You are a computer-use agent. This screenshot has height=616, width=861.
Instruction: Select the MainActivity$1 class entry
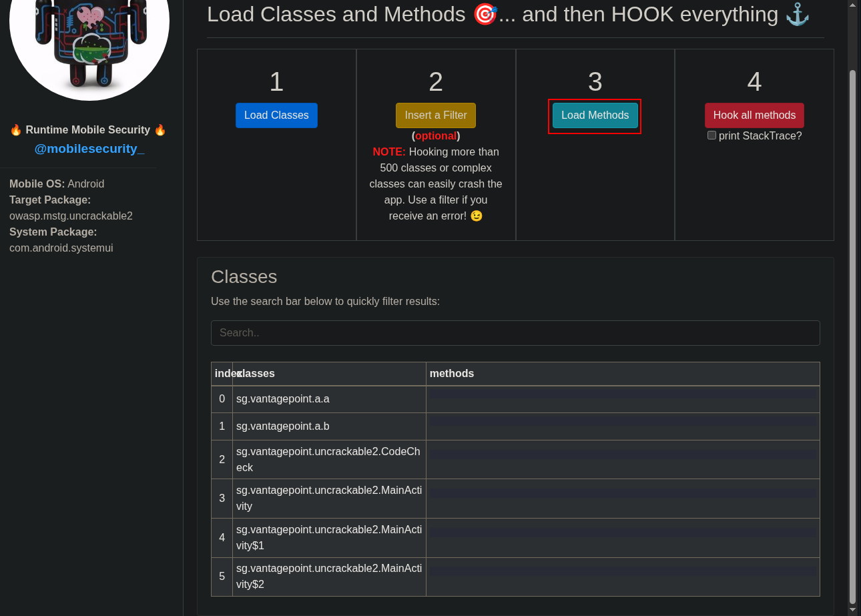click(328, 537)
